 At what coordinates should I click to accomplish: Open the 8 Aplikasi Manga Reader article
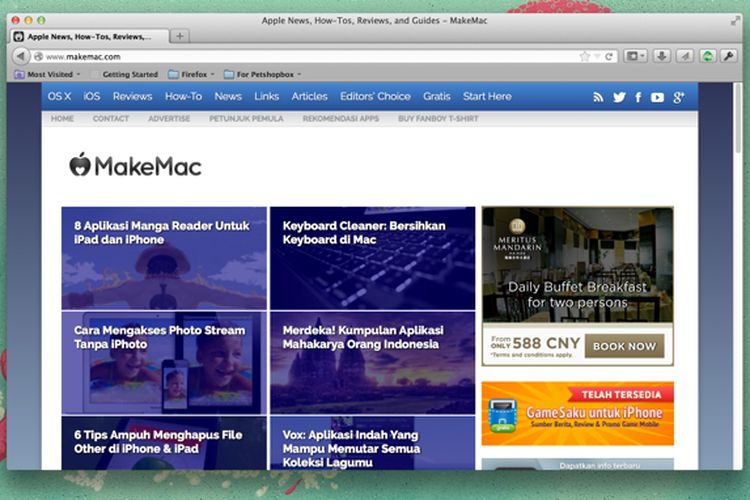[x=164, y=258]
